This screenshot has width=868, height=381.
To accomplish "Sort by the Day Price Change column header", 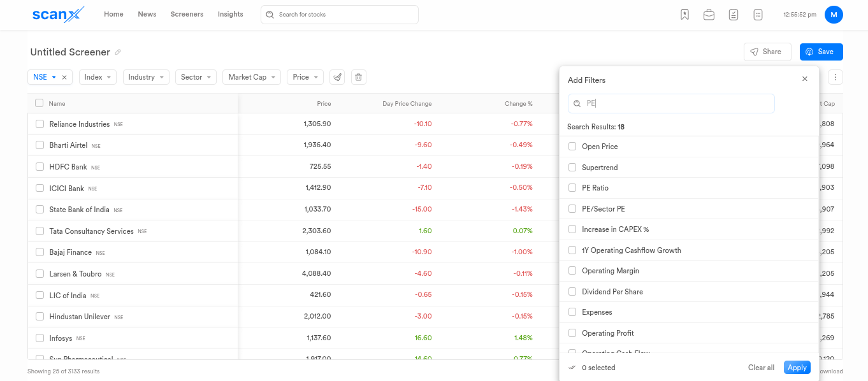I will (407, 104).
